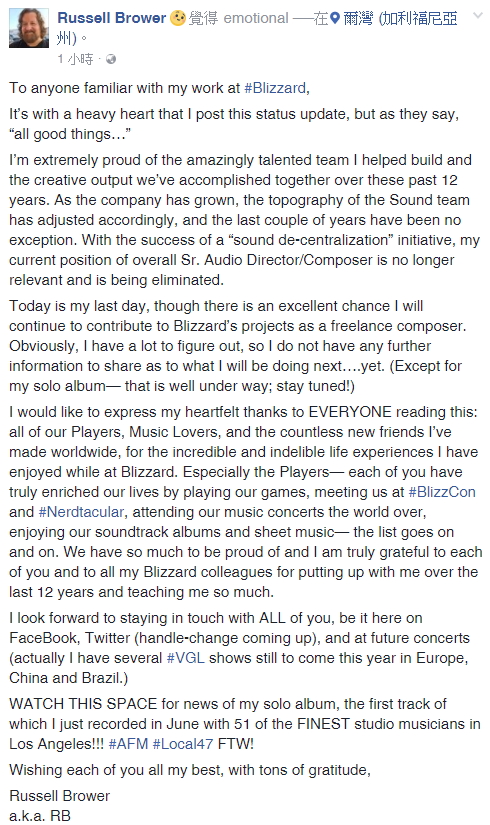This screenshot has height=825, width=490.
Task: Open the #Nerdtacular hashtag
Action: click(82, 511)
